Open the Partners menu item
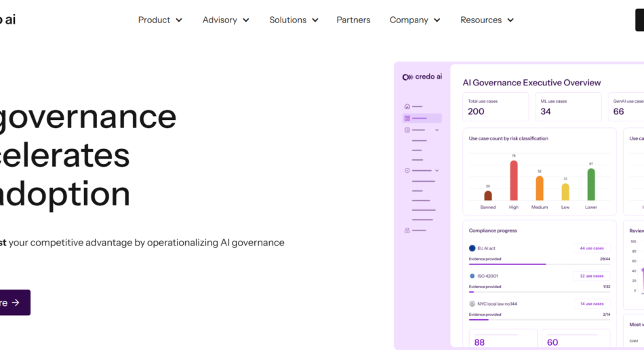 click(353, 20)
